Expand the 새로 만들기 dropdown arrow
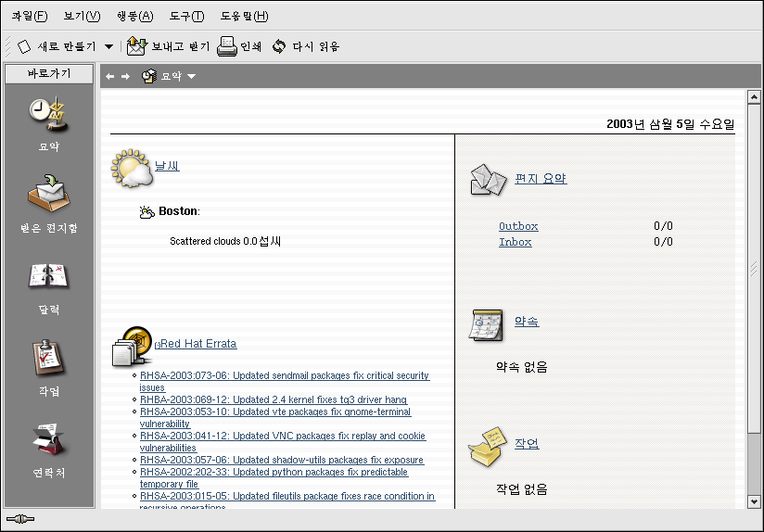 tap(108, 46)
